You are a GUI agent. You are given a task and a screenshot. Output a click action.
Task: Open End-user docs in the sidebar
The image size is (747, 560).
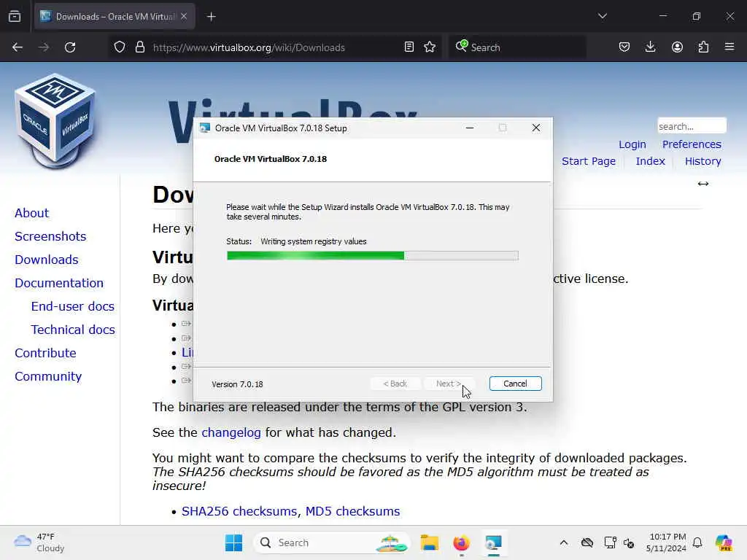click(x=73, y=306)
